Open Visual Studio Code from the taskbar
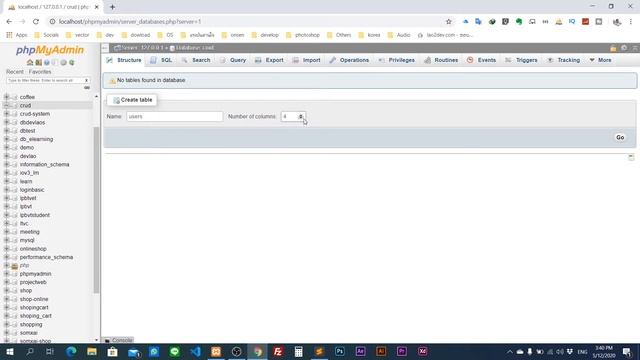The height and width of the screenshot is (360, 640). click(x=195, y=351)
